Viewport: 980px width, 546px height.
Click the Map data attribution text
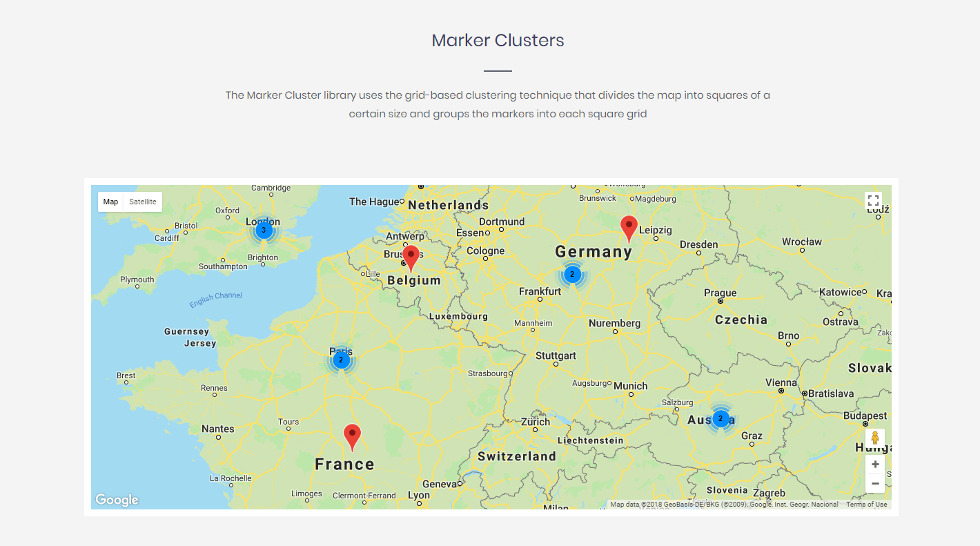point(723,505)
